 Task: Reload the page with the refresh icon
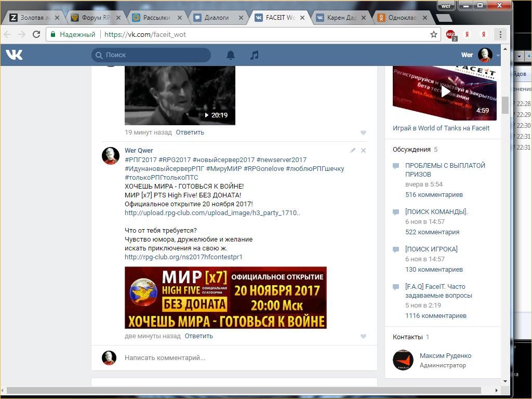click(x=36, y=34)
